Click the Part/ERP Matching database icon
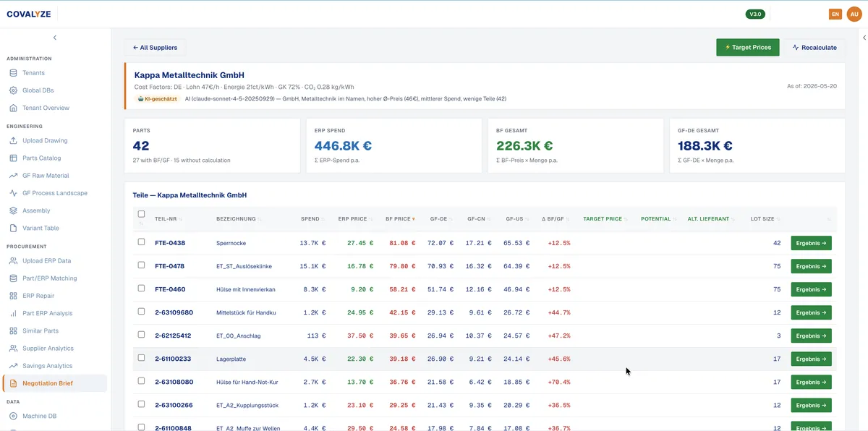 click(13, 278)
